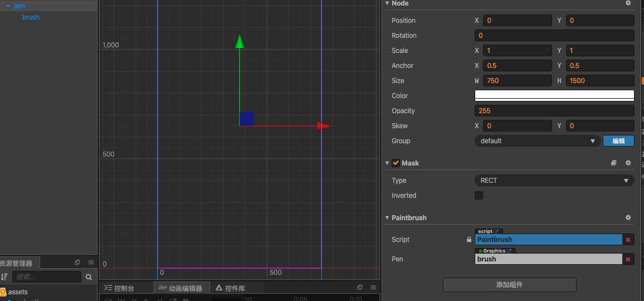
Task: Switch to the 控件库 tab
Action: pyautogui.click(x=231, y=288)
